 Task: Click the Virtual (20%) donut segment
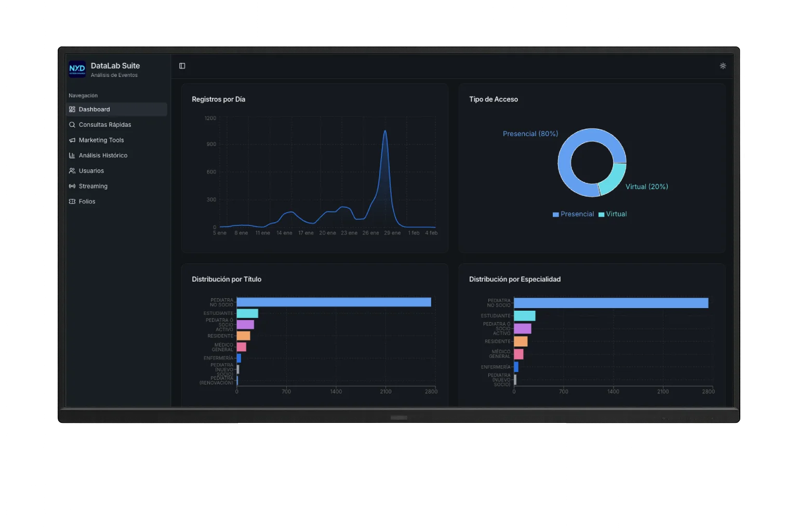coord(614,179)
